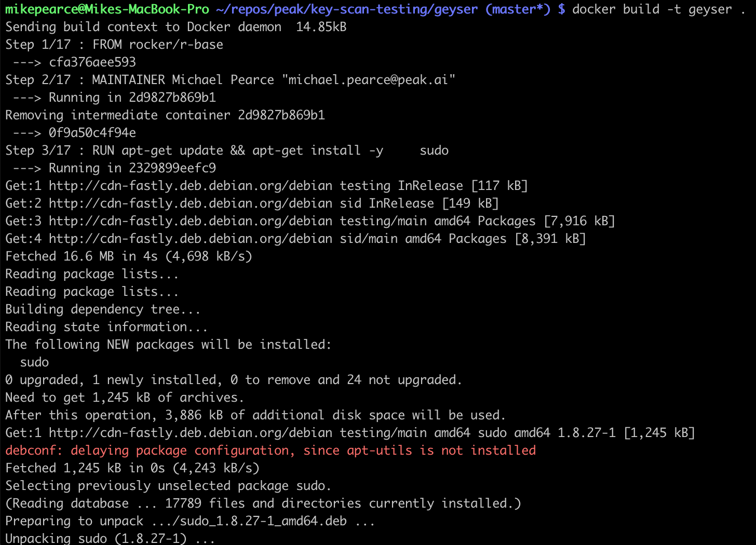756x545 pixels.
Task: Click the size value 14.85kB
Action: tap(321, 27)
